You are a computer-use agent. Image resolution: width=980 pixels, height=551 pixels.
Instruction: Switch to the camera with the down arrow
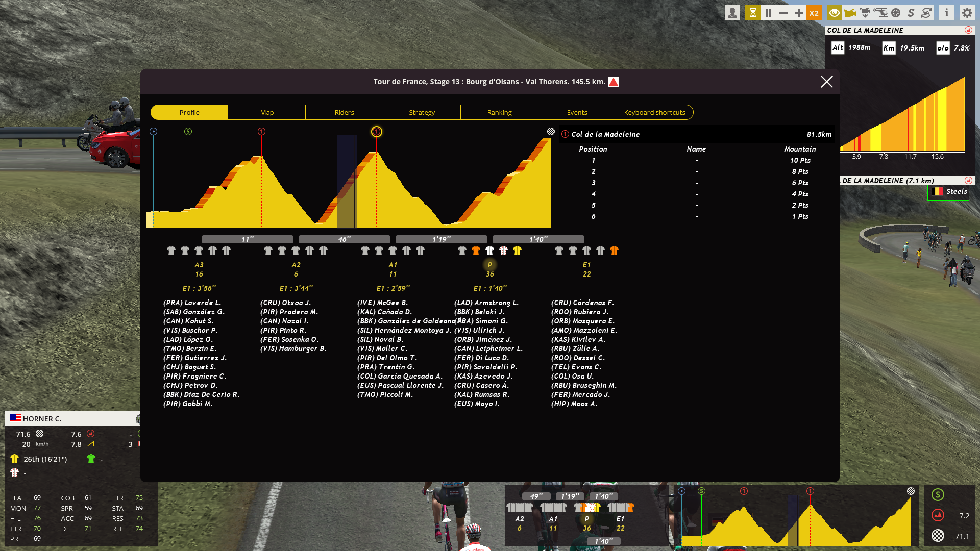(x=865, y=13)
